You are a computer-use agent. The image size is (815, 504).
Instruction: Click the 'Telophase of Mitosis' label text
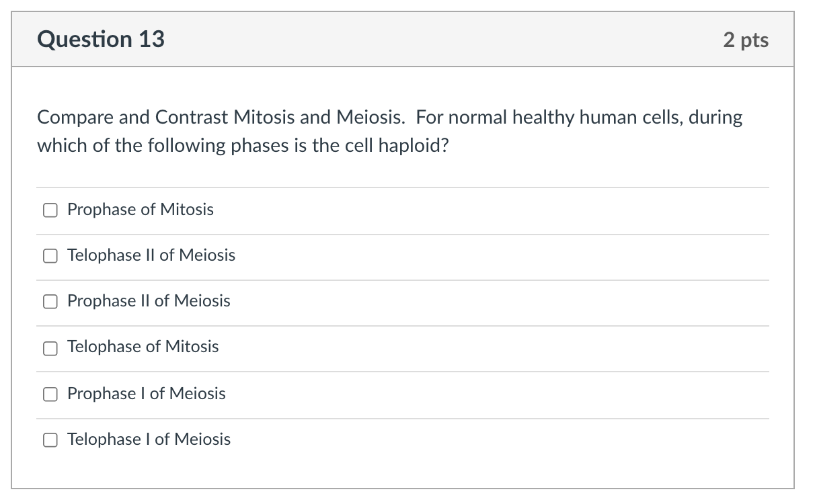point(143,347)
